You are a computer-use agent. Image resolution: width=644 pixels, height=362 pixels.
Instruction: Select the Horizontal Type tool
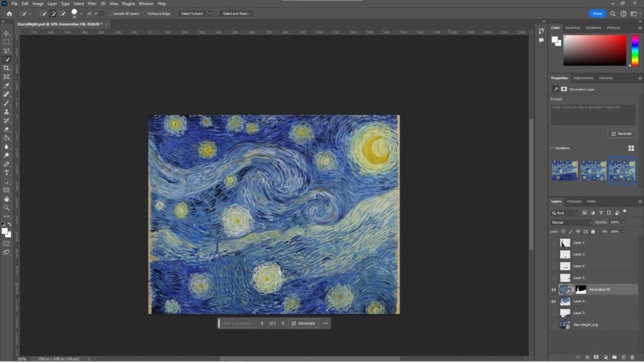point(6,173)
